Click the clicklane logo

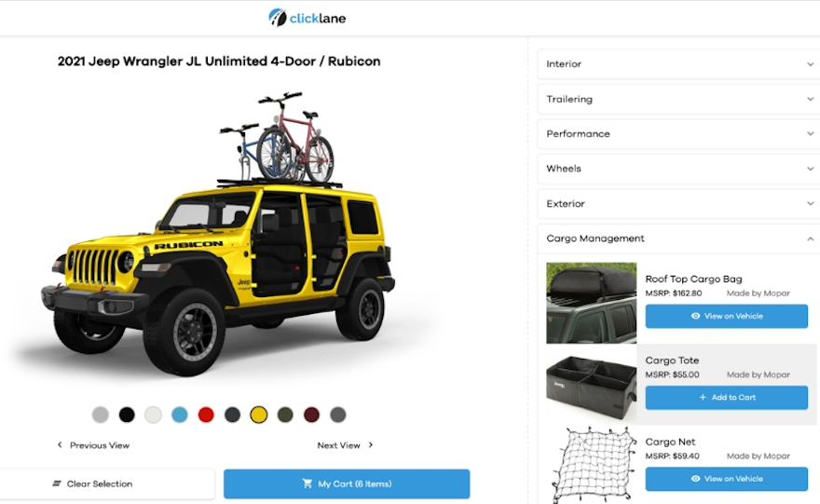(x=307, y=18)
